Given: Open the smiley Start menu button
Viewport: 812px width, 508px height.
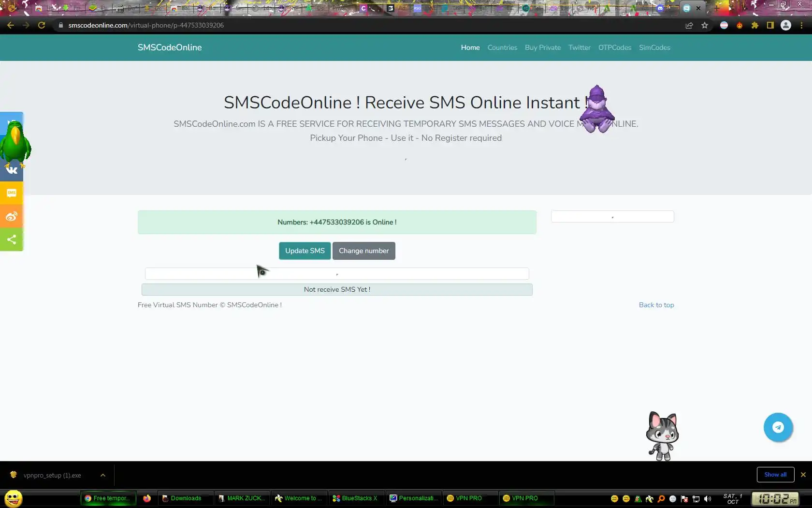Looking at the screenshot, I should (14, 498).
